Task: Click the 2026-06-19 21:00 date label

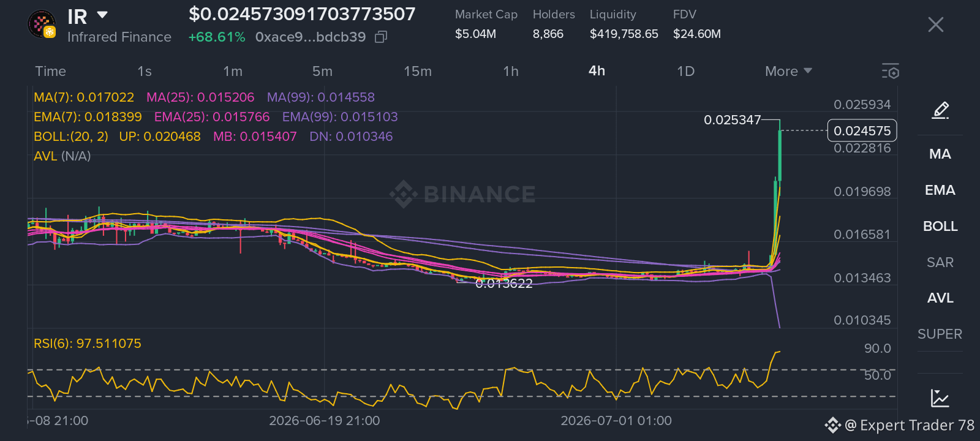Action: tap(325, 421)
